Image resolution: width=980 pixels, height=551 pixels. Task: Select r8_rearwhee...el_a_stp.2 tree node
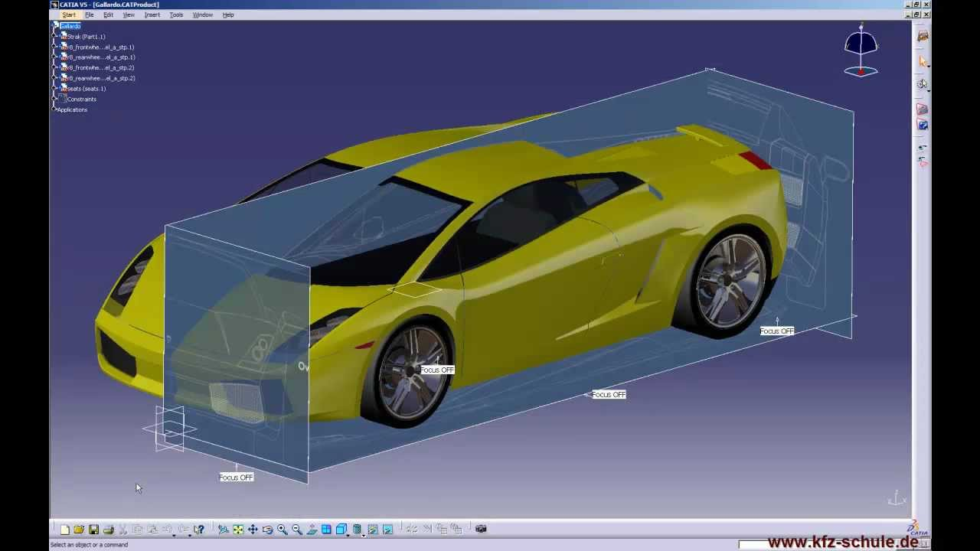click(100, 78)
